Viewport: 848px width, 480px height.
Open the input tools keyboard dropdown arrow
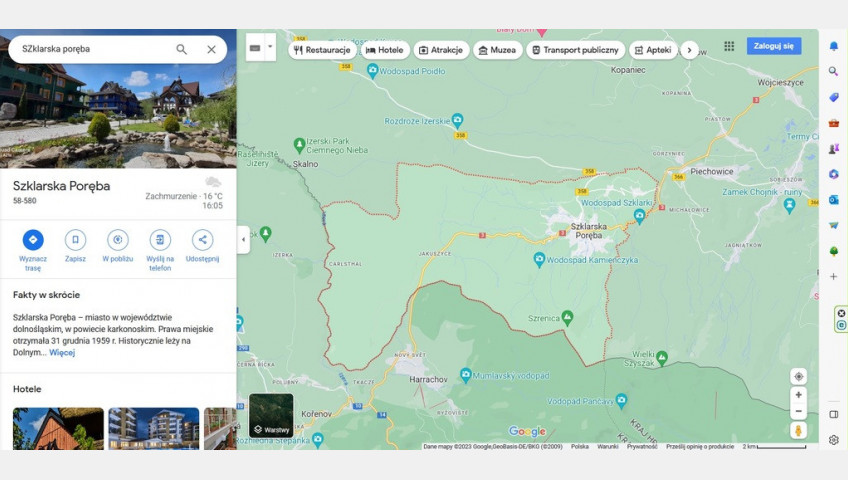[x=270, y=47]
